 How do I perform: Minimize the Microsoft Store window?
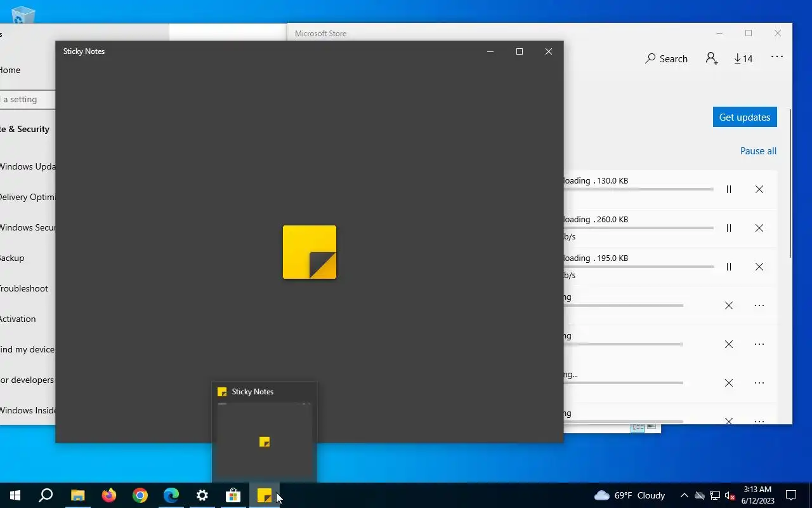pos(719,33)
